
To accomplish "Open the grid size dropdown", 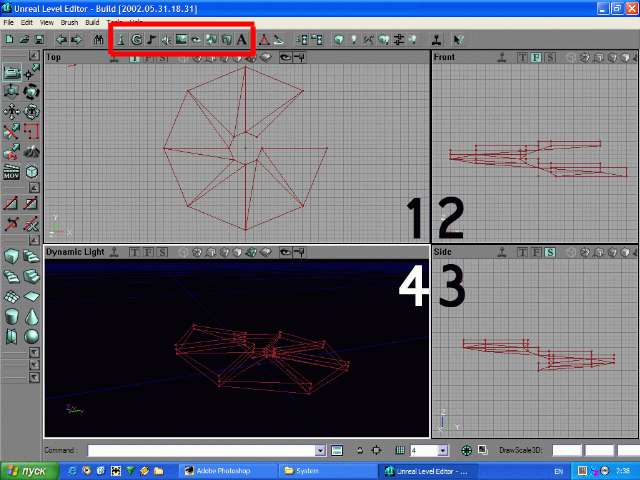I will click(442, 451).
